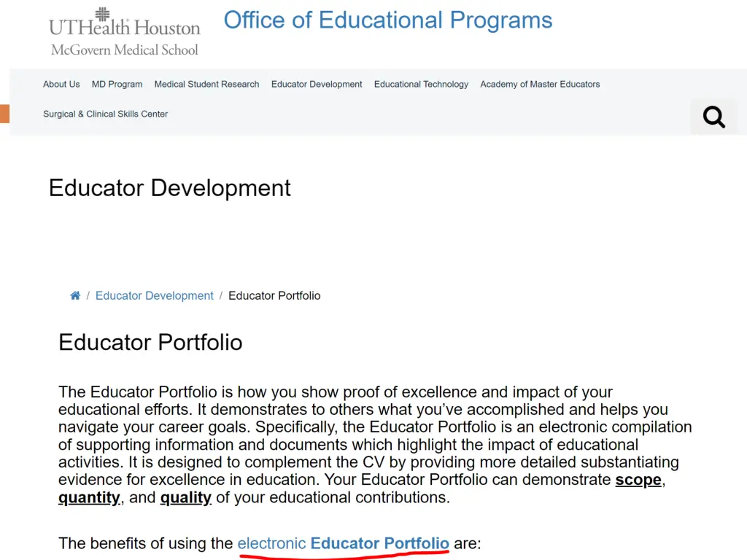Click the underlined word scope
This screenshot has height=560, width=747.
[x=638, y=480]
